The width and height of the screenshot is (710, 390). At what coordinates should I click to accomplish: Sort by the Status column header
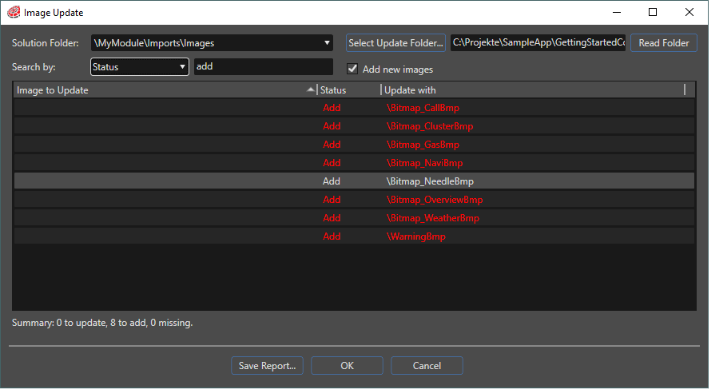pyautogui.click(x=349, y=90)
